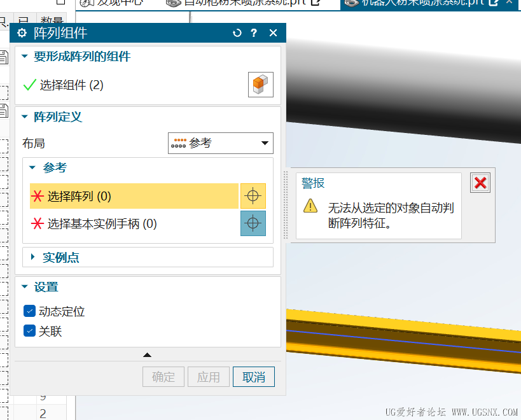Uncheck the 动态定位 checkbox
The image size is (521, 420).
(29, 311)
